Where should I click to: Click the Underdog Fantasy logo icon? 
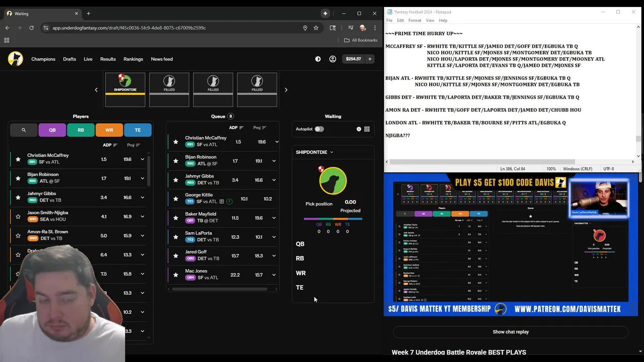(x=16, y=59)
